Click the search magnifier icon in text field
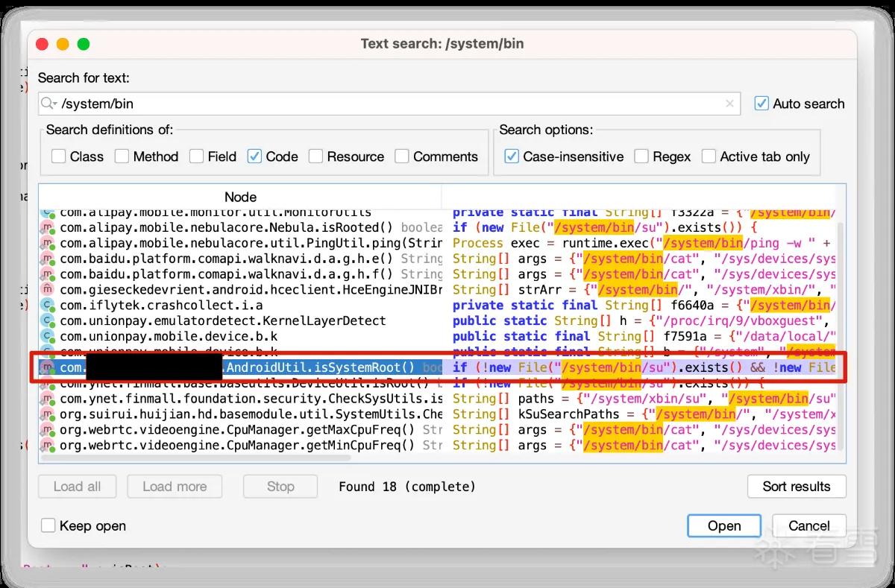895x588 pixels. 47,104
